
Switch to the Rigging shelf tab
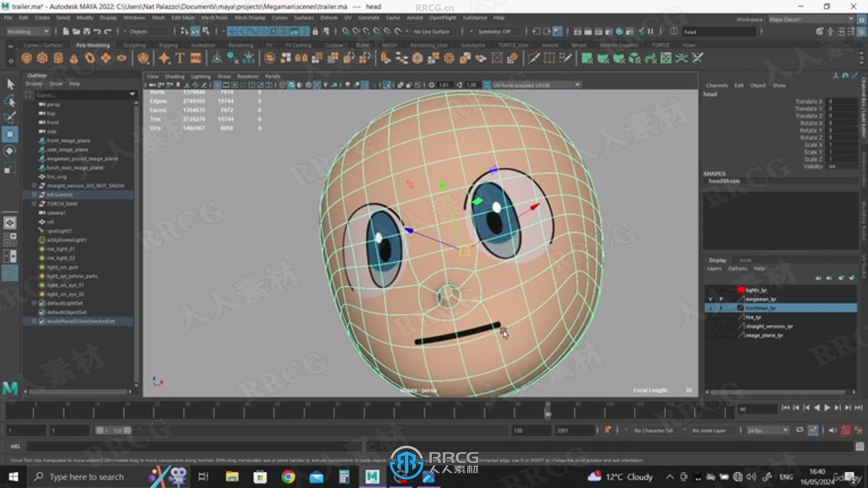click(168, 45)
